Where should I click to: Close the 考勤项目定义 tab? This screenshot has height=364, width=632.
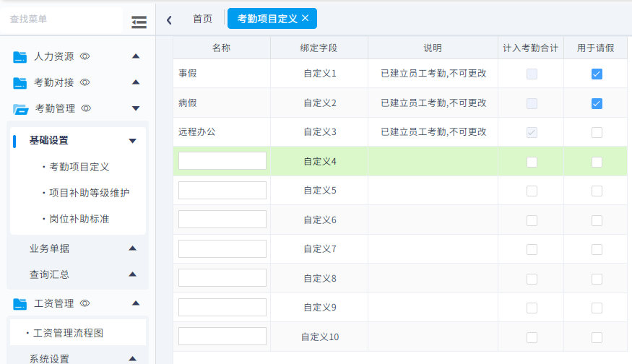[305, 18]
